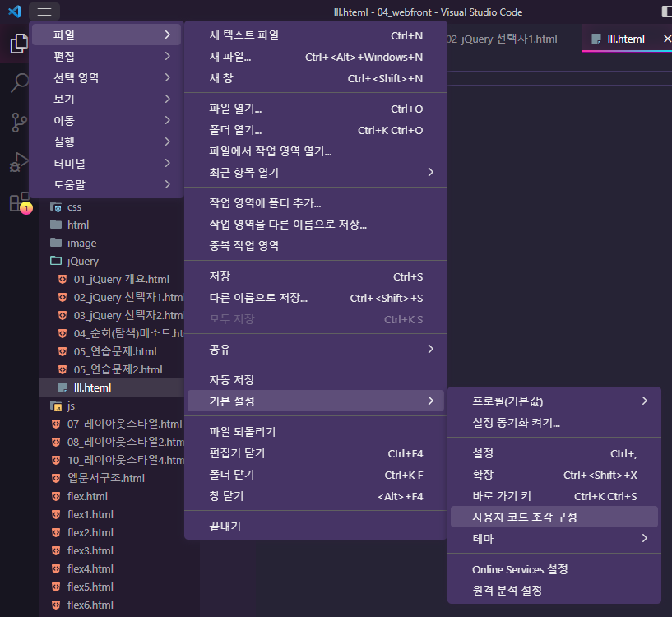672x617 pixels.
Task: Click the VS Code logo icon
Action: [x=15, y=12]
